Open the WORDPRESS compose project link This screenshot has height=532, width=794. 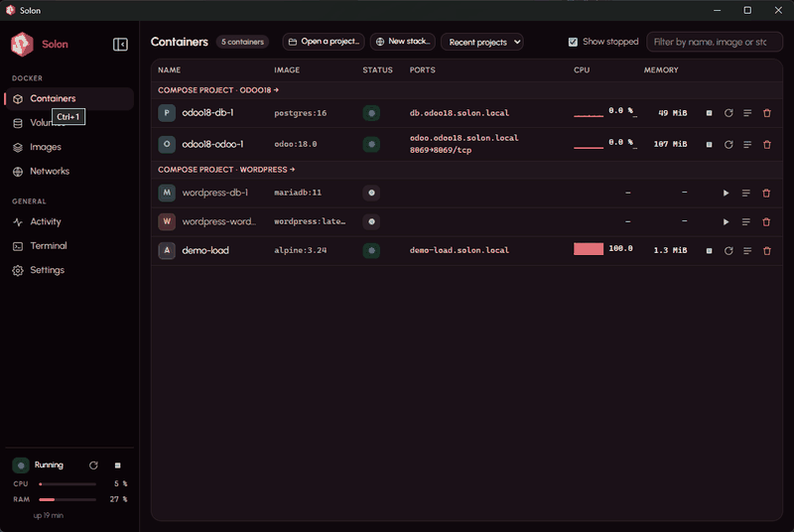coord(226,170)
